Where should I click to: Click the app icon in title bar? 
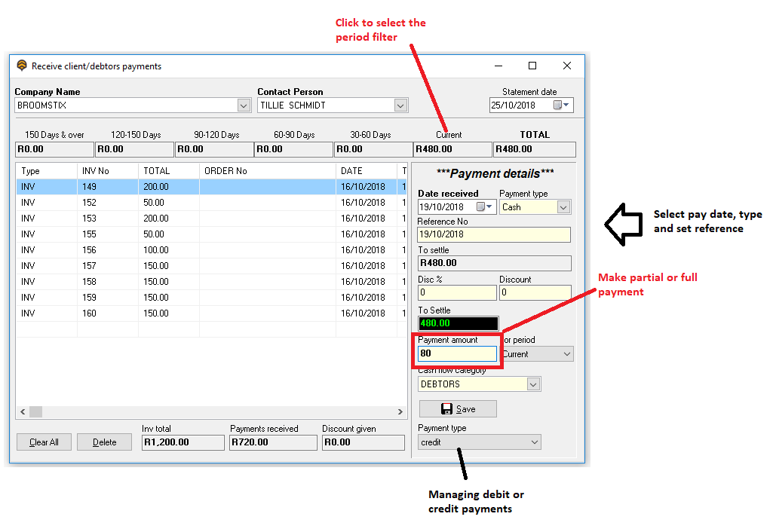click(22, 66)
